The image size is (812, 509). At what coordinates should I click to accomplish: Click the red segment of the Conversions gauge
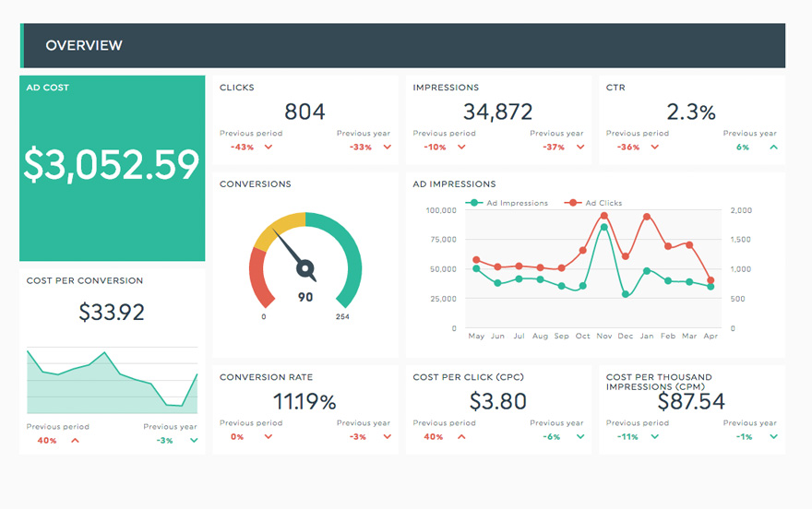tap(259, 278)
